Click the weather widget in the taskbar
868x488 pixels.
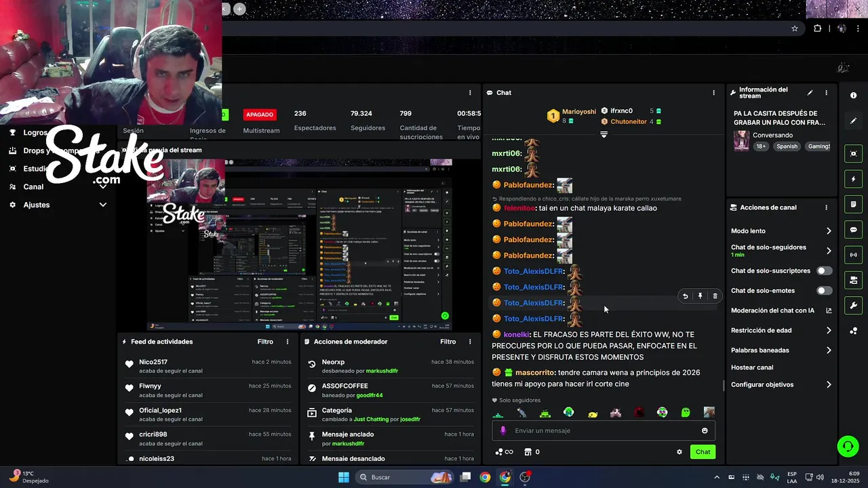(x=28, y=476)
